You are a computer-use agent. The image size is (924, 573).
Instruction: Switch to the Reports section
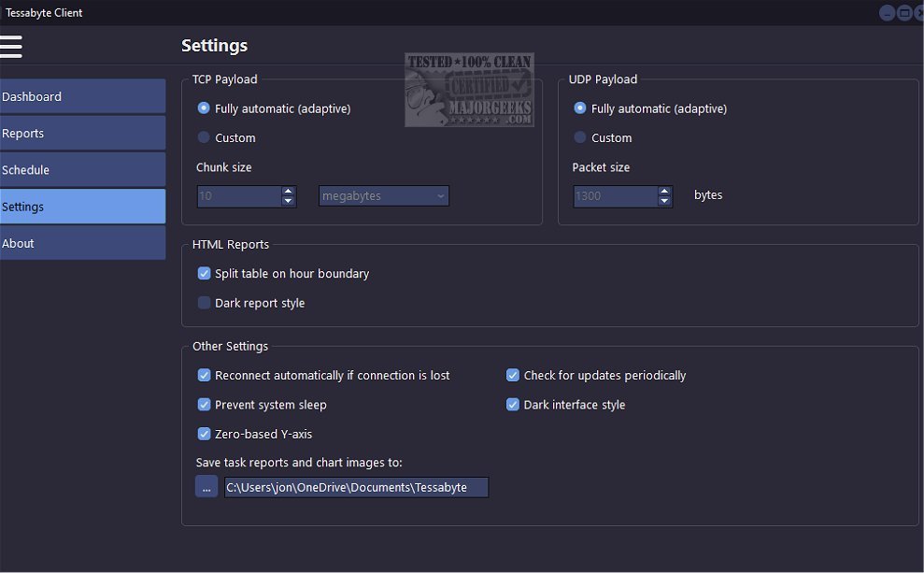coord(56,133)
